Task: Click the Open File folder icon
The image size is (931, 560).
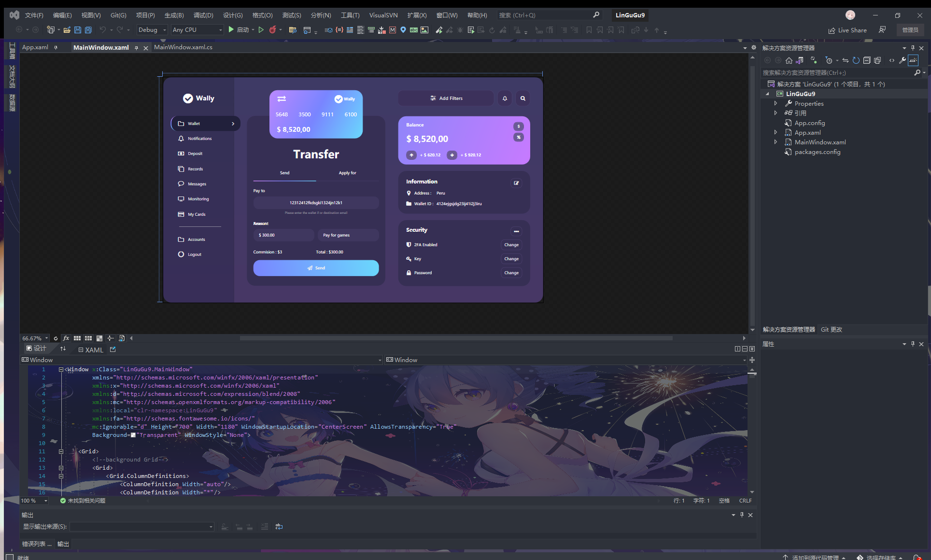Action: [x=67, y=30]
